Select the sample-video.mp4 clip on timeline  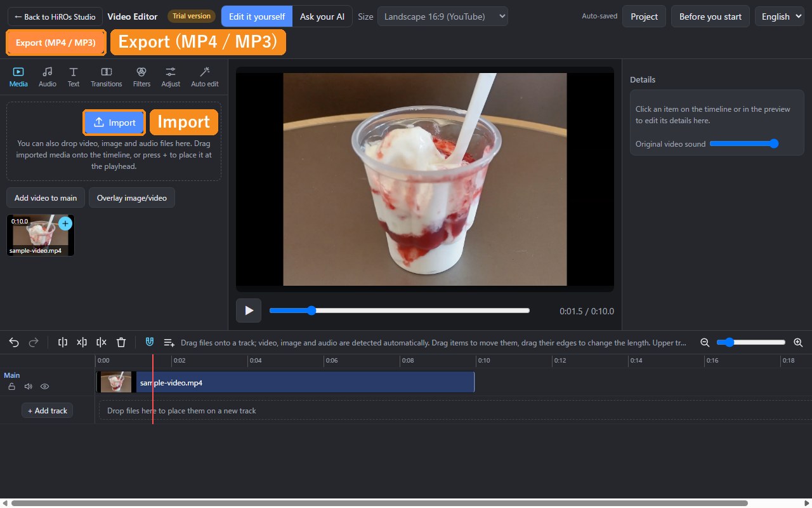[285, 382]
